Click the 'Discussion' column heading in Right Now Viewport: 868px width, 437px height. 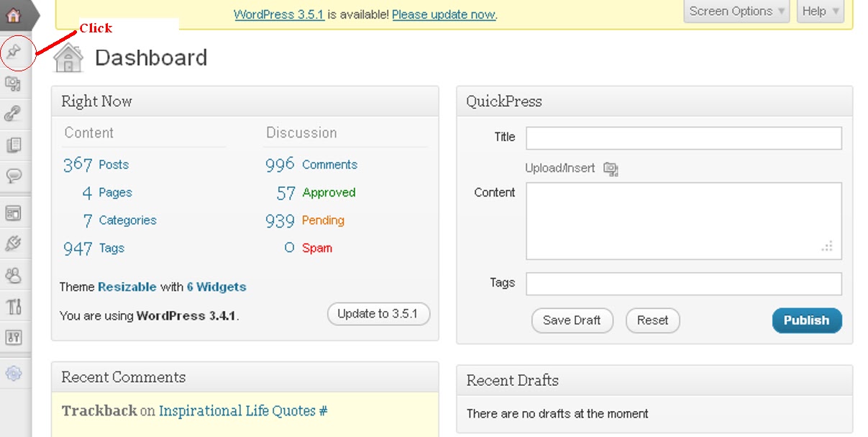(x=301, y=133)
